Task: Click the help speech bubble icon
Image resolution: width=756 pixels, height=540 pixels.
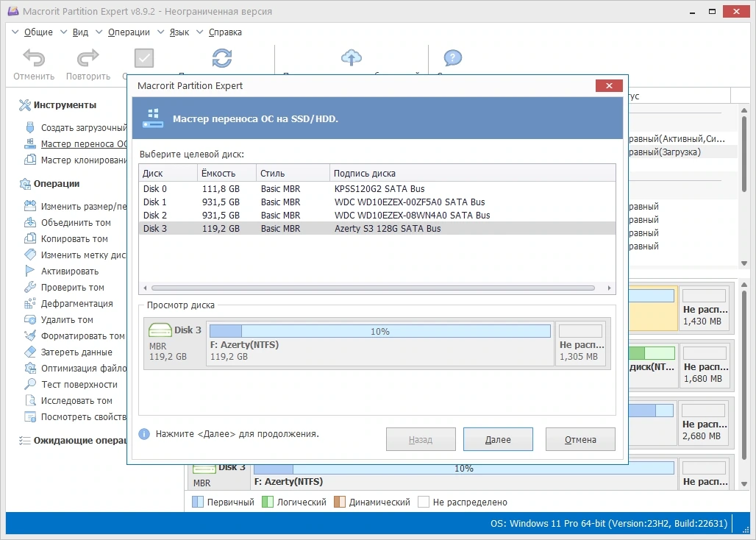Action: 453,58
